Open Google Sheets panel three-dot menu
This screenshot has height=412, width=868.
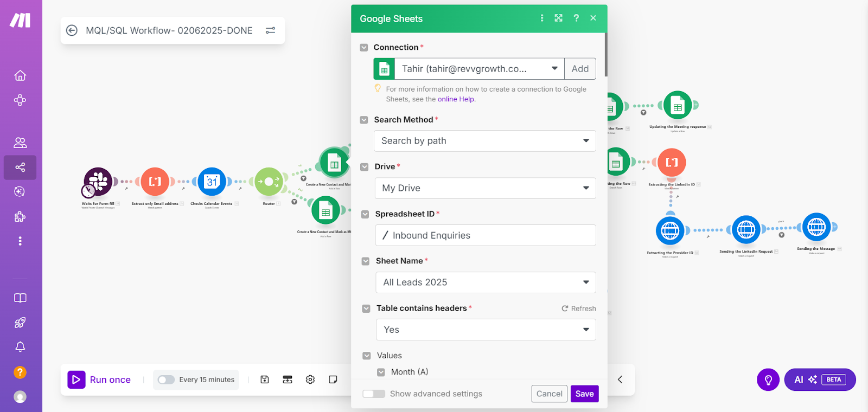(x=542, y=18)
